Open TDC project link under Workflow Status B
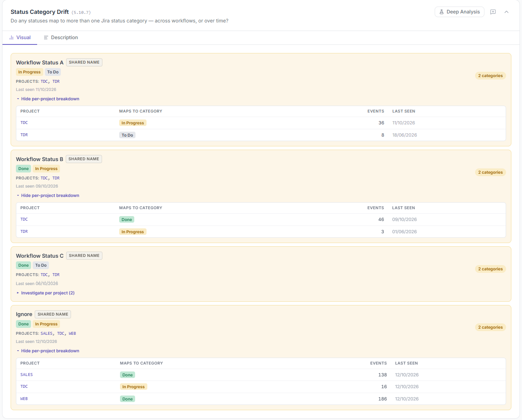This screenshot has width=522, height=420. coord(44,178)
